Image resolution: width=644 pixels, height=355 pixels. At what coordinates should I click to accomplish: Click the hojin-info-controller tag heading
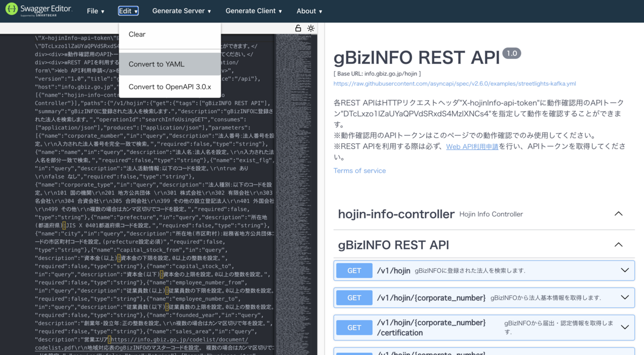(x=396, y=214)
